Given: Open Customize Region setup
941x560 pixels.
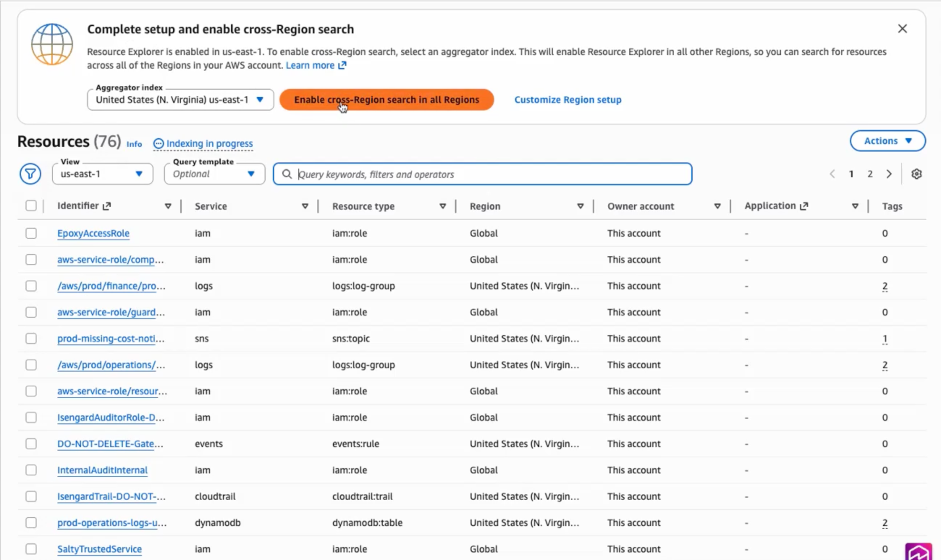Looking at the screenshot, I should [567, 99].
